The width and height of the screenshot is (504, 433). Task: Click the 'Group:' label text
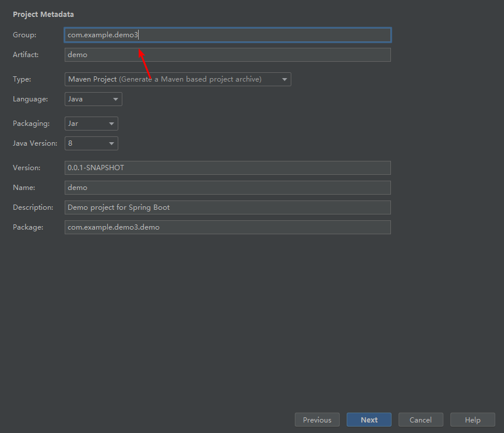[x=24, y=35]
